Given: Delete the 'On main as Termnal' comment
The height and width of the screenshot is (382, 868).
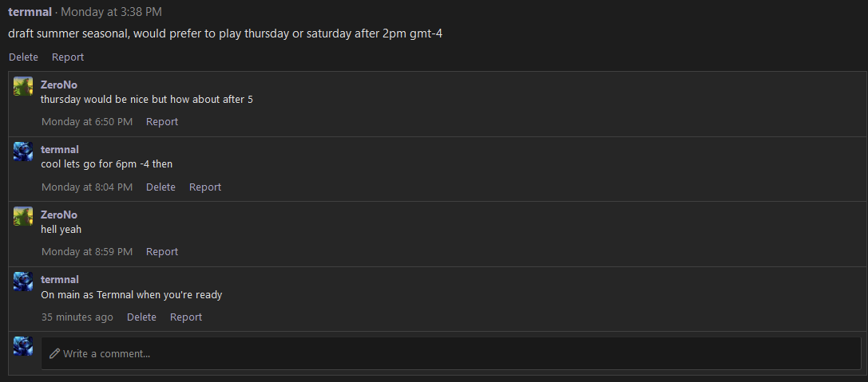Looking at the screenshot, I should tap(141, 317).
